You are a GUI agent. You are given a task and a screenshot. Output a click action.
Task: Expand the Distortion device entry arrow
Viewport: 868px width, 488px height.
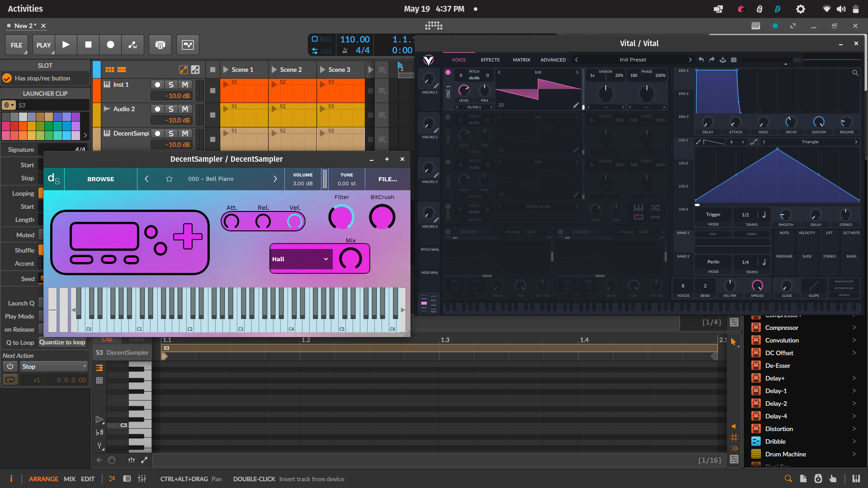tap(854, 429)
